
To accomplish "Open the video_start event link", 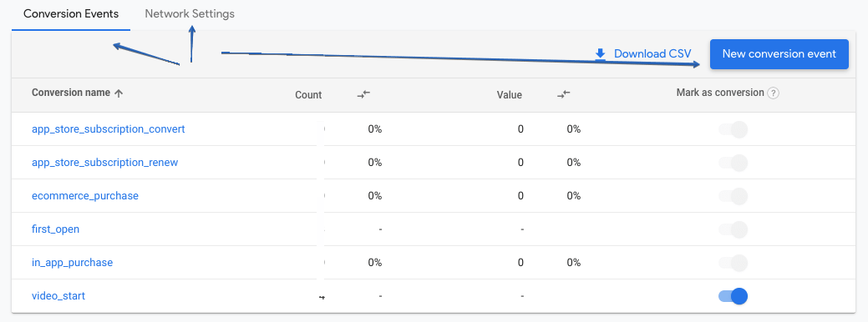I will [x=58, y=296].
